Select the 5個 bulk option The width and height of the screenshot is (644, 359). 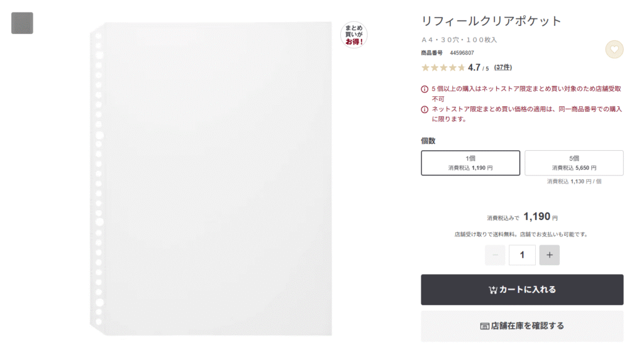(574, 163)
